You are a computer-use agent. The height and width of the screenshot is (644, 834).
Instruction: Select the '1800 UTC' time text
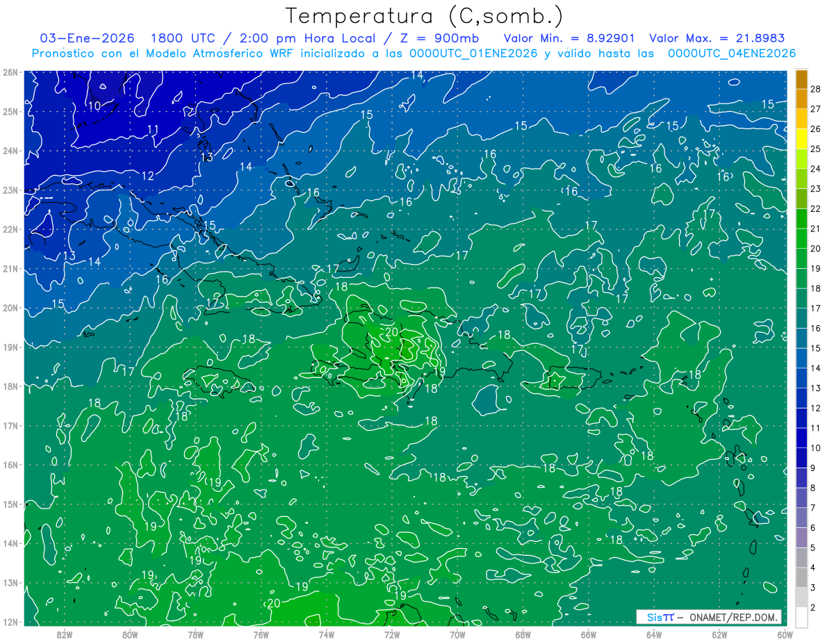pos(185,38)
